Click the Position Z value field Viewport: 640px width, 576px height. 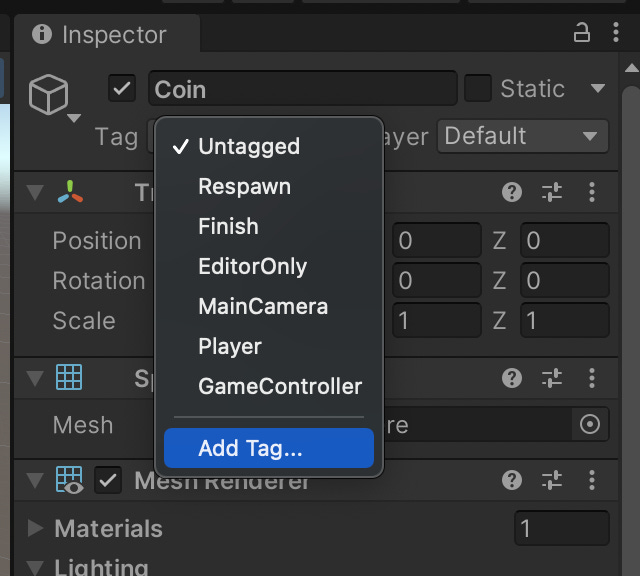tap(565, 240)
